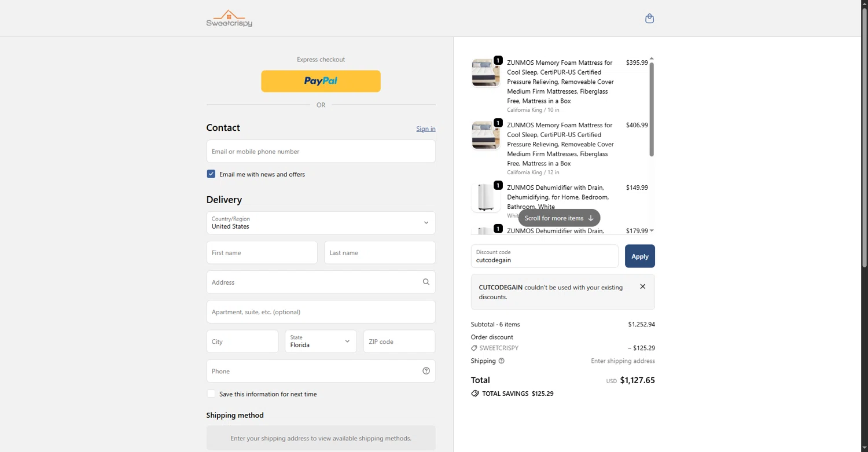Click the TOTAL SAVINGS $125.29 text
The width and height of the screenshot is (868, 452).
518,394
